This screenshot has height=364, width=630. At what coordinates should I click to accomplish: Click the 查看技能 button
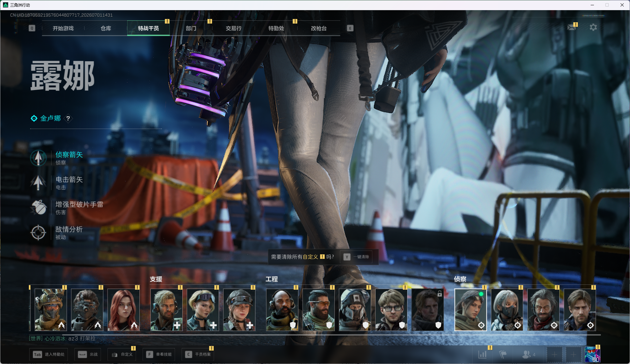tap(159, 354)
